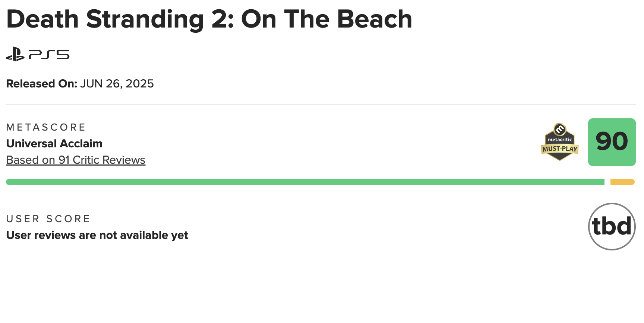Image resolution: width=644 pixels, height=323 pixels.
Task: Click the green positive reviews bar segment
Action: coord(305,182)
